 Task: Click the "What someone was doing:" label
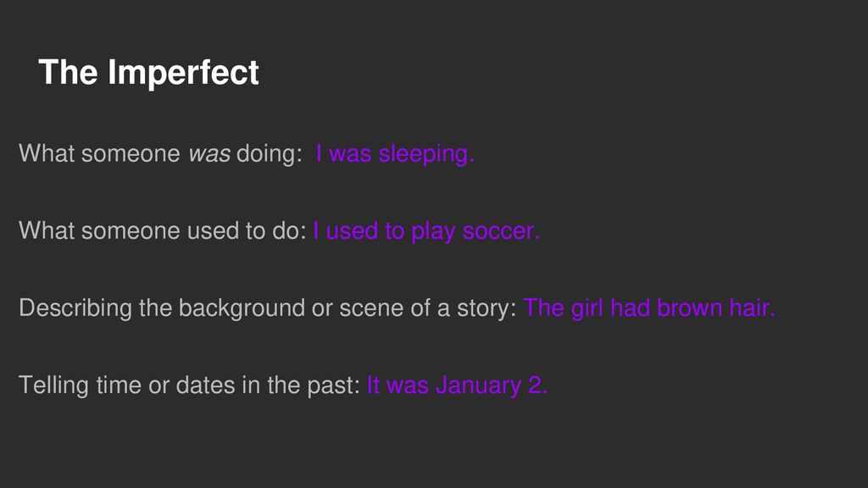[160, 153]
